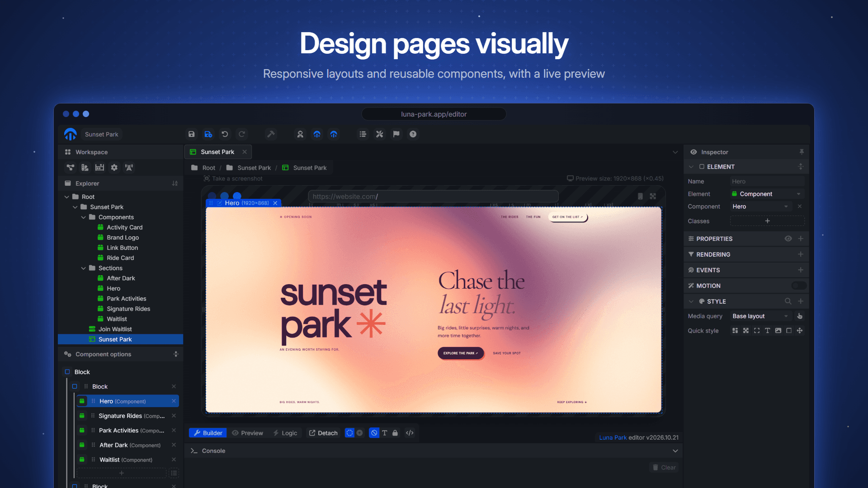Image resolution: width=868 pixels, height=488 pixels.
Task: Select Ride Card in Explorer tree
Action: tap(120, 258)
